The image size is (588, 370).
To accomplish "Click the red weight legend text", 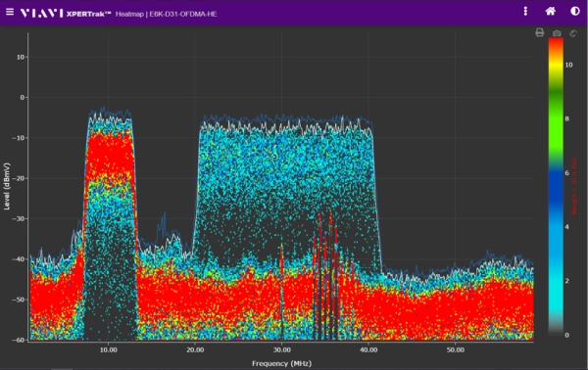I will tap(573, 186).
